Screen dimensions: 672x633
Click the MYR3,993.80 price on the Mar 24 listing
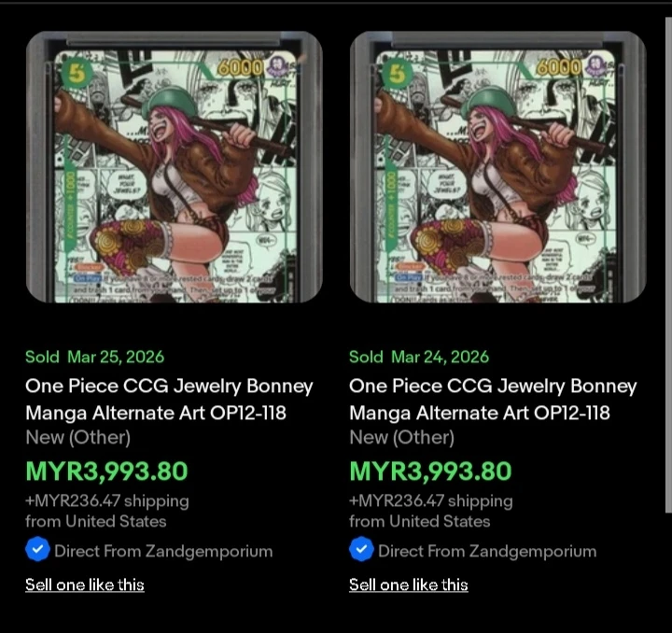coord(430,471)
